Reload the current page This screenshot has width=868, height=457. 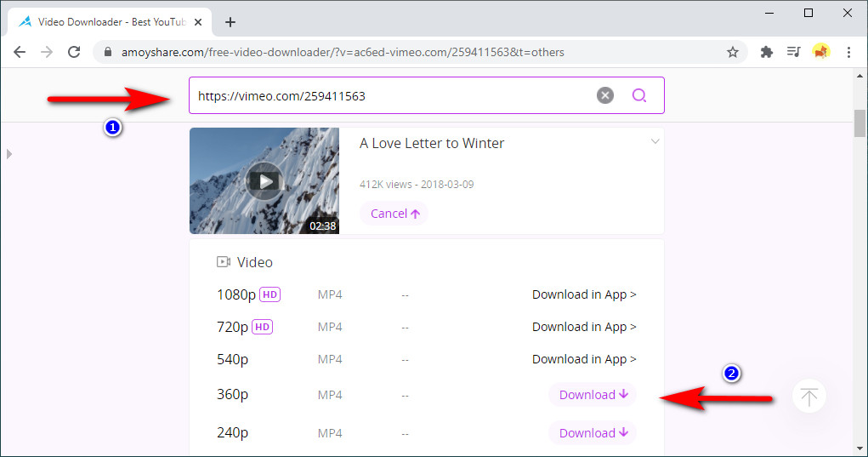coord(74,52)
